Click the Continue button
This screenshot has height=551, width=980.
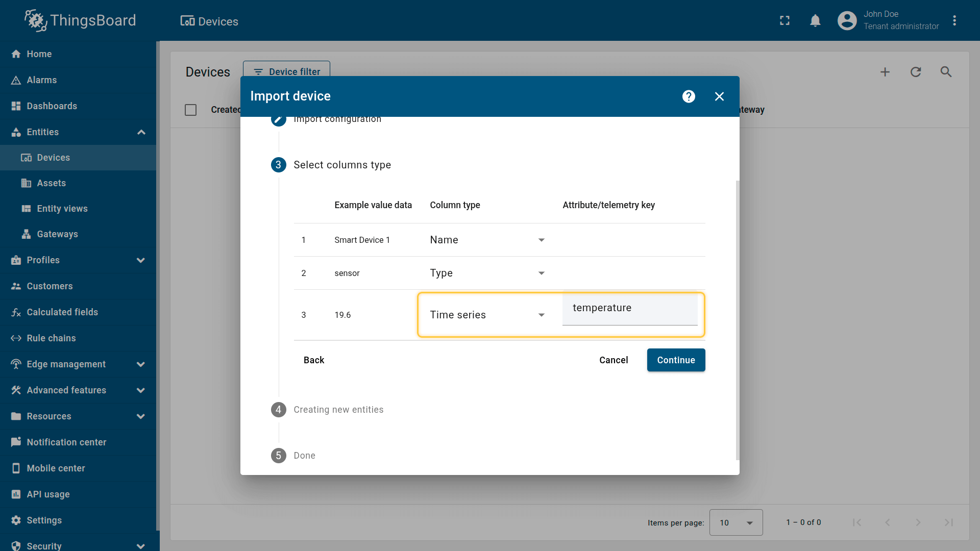point(676,360)
